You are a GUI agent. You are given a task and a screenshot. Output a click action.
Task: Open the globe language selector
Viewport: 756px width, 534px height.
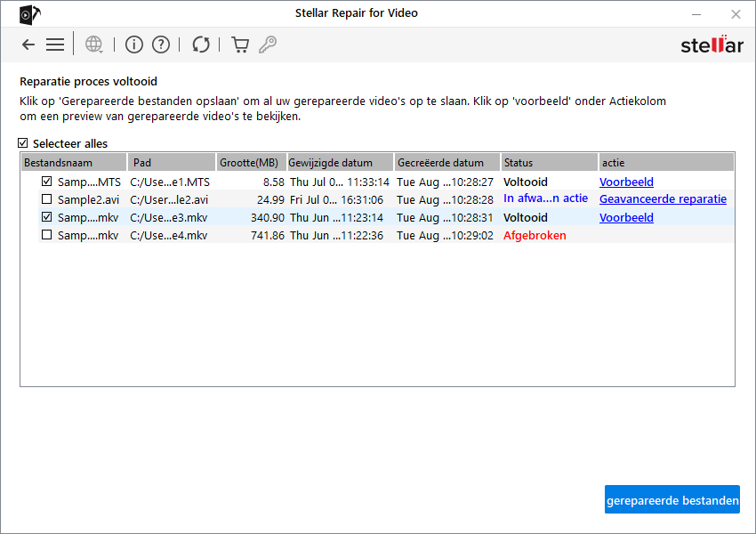tap(93, 44)
